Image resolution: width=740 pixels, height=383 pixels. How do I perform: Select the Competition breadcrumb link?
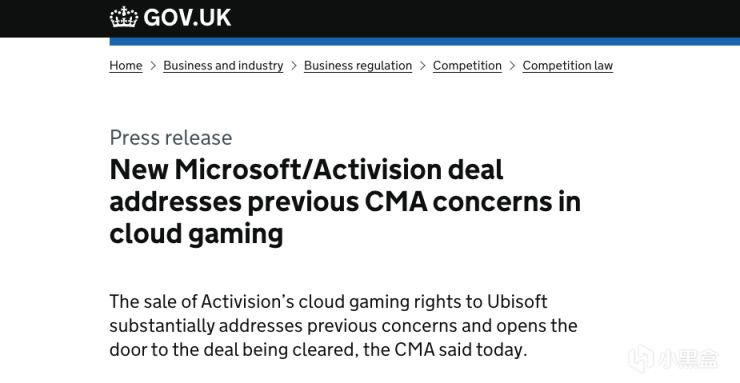467,66
